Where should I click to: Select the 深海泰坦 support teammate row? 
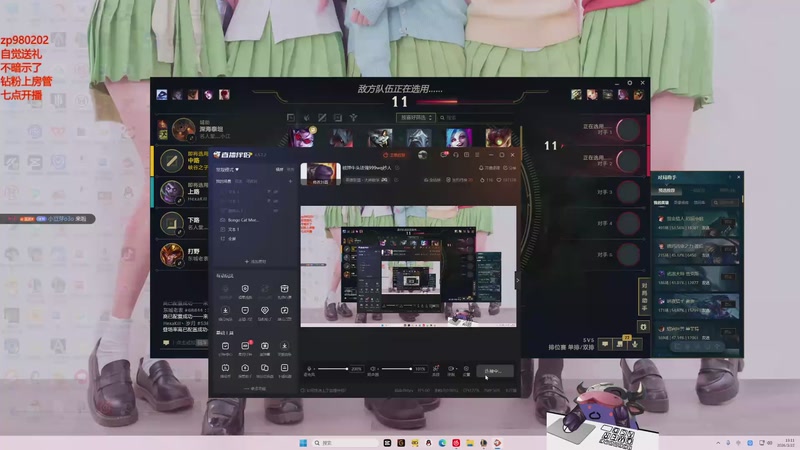pyautogui.click(x=181, y=130)
